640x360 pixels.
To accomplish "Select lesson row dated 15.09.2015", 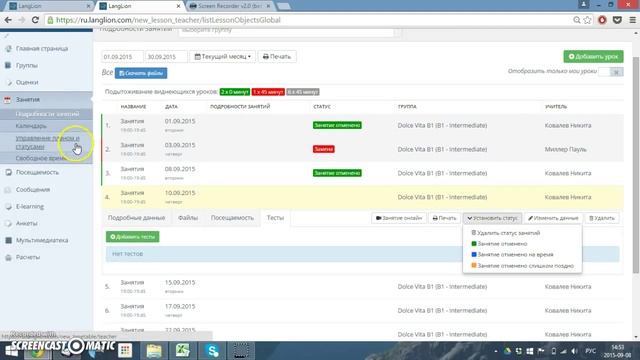I will click(x=362, y=287).
